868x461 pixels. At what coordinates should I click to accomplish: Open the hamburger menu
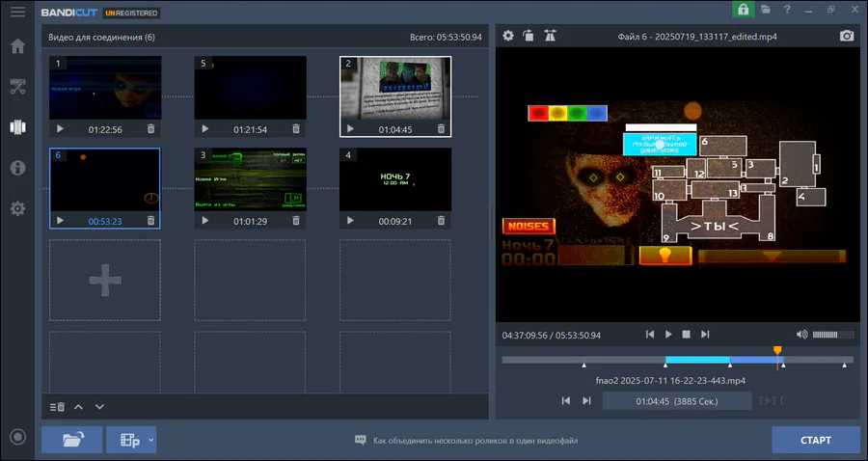coord(17,12)
